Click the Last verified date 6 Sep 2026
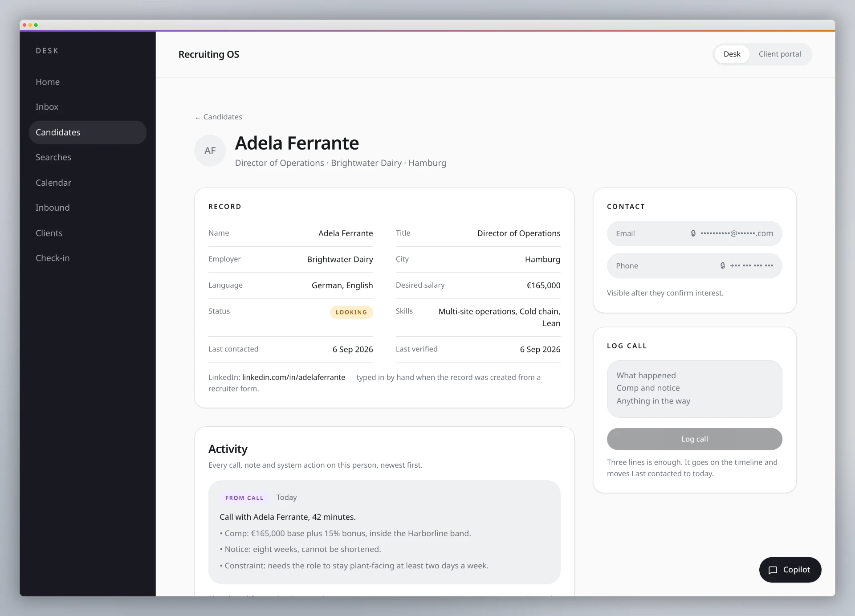The image size is (855, 616). 540,350
